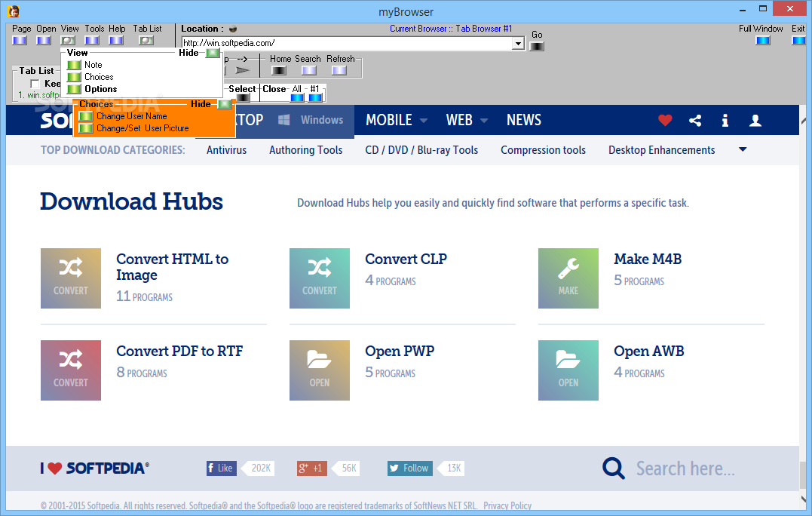Click the user profile icon in header
812x516 pixels.
coord(755,121)
